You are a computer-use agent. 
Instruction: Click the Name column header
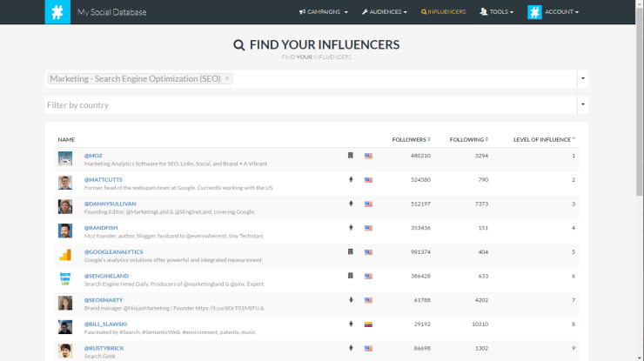pos(66,140)
